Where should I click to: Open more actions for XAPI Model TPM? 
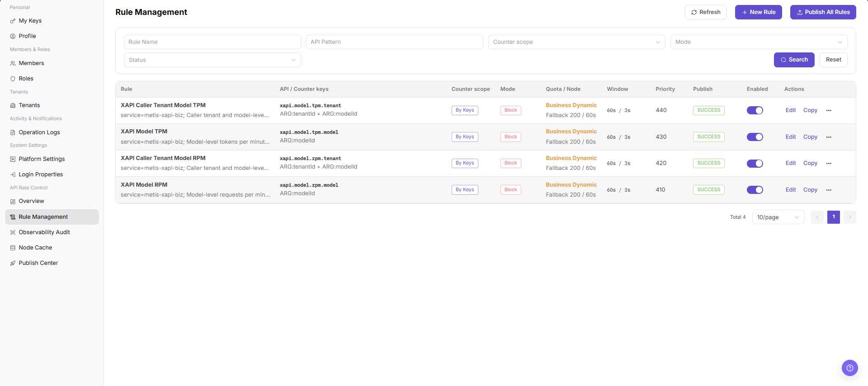pos(829,137)
